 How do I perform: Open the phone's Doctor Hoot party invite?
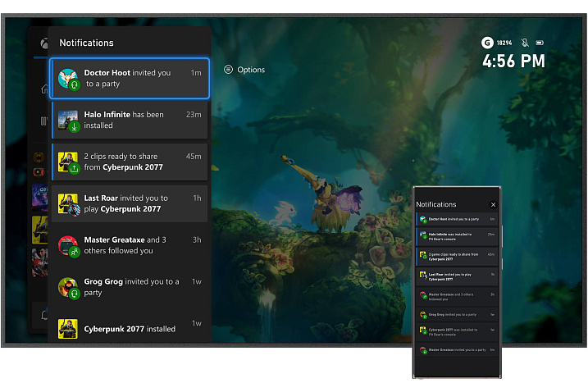tap(457, 219)
